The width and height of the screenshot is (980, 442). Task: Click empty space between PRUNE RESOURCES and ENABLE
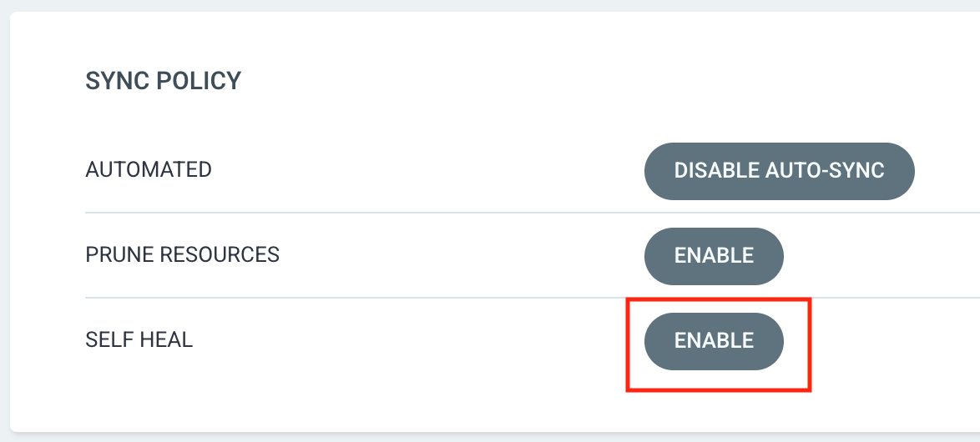pyautogui.click(x=462, y=254)
